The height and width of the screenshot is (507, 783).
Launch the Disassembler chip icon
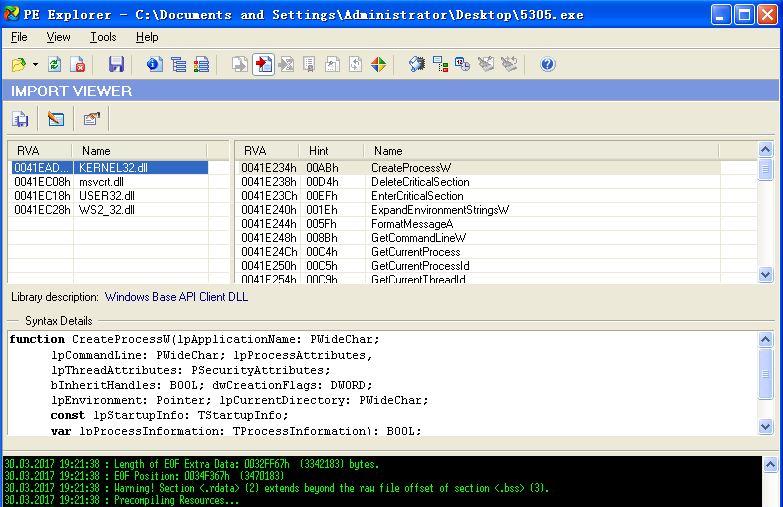[x=416, y=64]
